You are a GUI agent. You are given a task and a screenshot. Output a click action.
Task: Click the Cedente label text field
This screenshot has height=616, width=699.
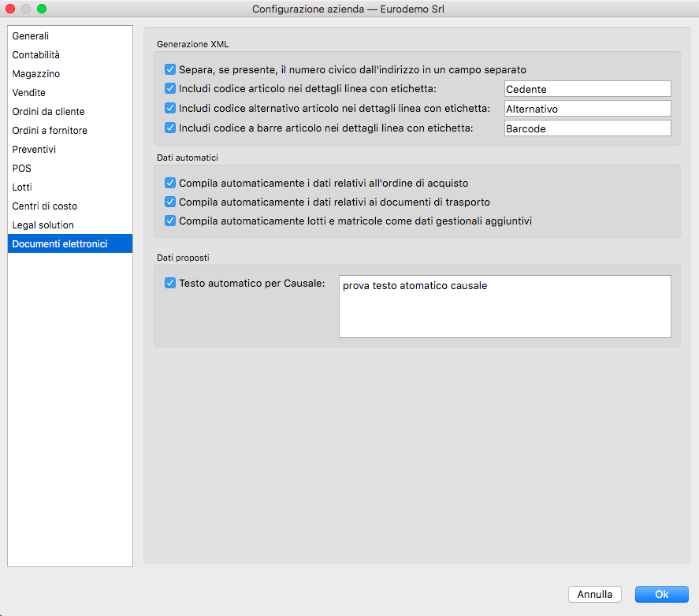[587, 89]
